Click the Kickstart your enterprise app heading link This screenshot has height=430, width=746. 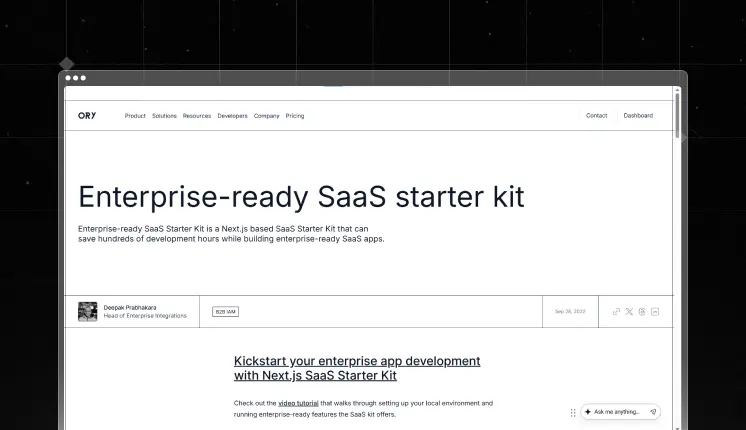pos(357,368)
